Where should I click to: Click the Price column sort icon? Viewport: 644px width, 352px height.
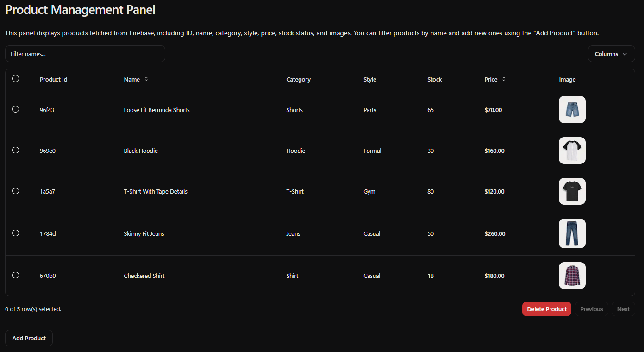click(504, 79)
